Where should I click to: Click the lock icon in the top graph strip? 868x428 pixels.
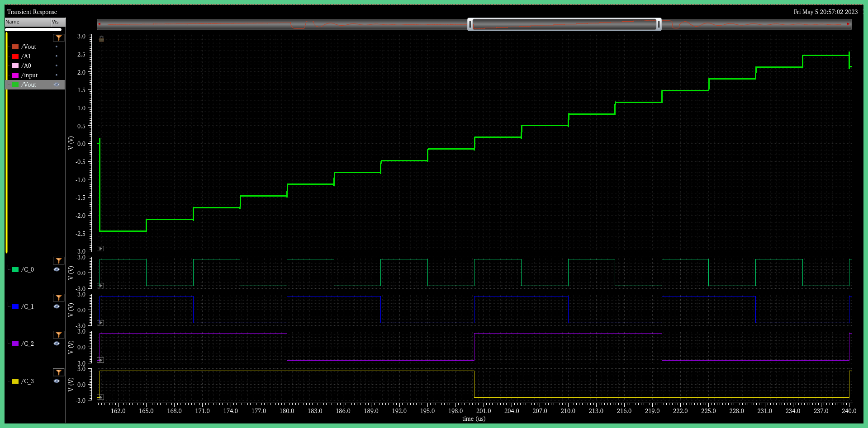101,39
